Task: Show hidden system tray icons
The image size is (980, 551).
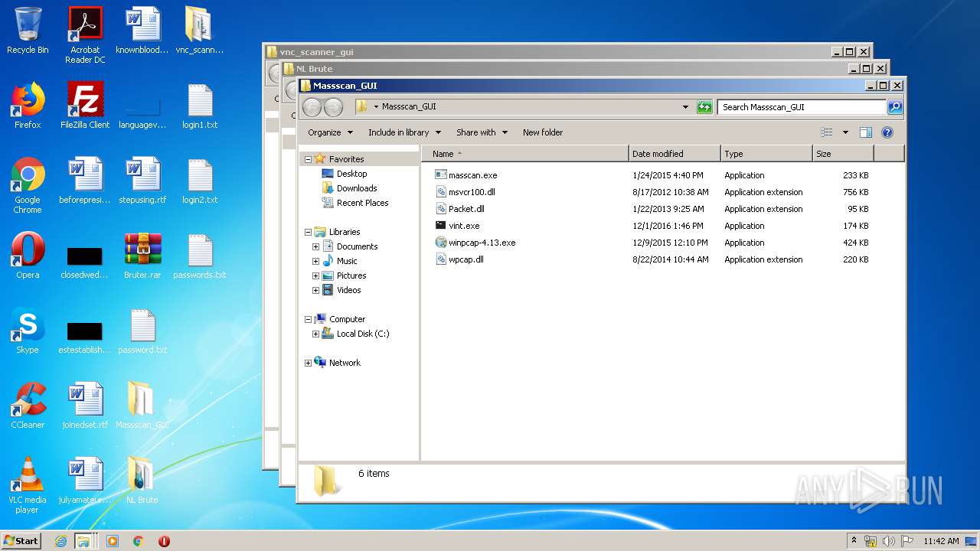Action: [x=854, y=541]
